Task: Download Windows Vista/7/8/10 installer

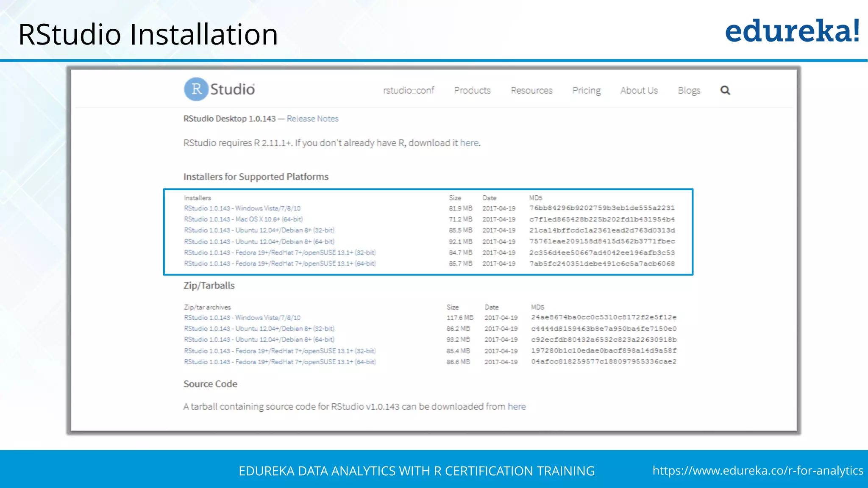Action: point(242,208)
